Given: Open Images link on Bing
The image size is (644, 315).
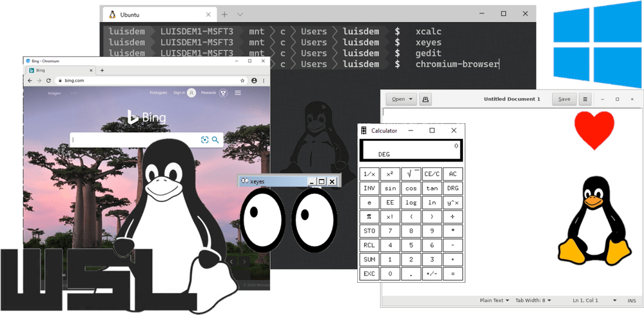Looking at the screenshot, I should [54, 94].
